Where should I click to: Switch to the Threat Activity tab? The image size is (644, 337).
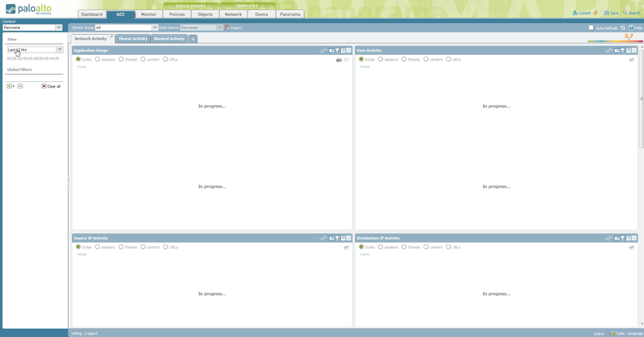coord(133,39)
